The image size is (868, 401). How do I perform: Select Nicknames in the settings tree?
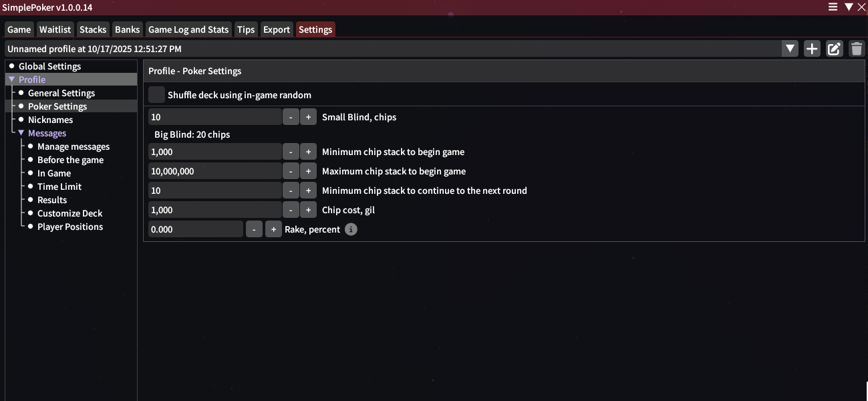[50, 120]
